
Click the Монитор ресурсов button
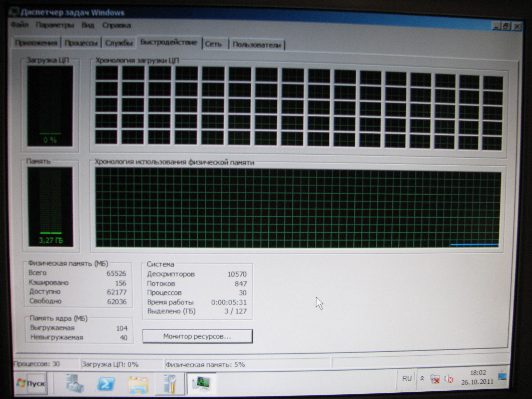click(197, 336)
